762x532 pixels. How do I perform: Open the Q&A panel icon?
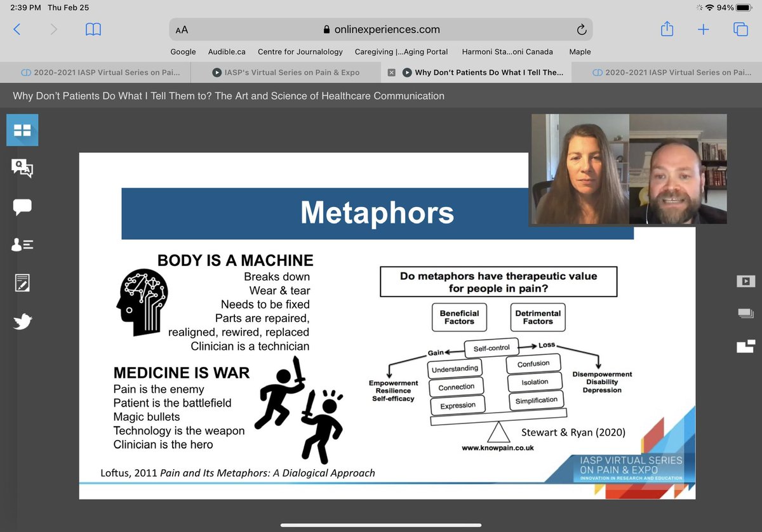pyautogui.click(x=22, y=168)
